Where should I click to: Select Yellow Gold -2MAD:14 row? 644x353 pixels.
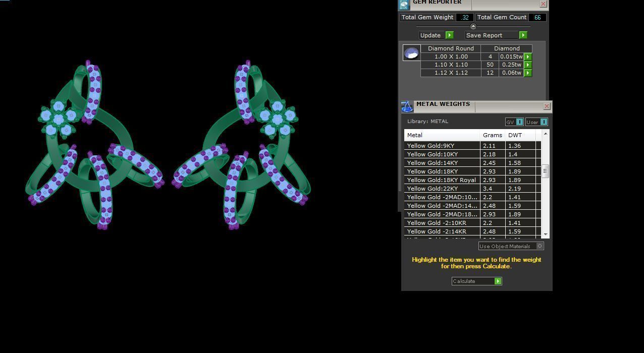coord(472,206)
